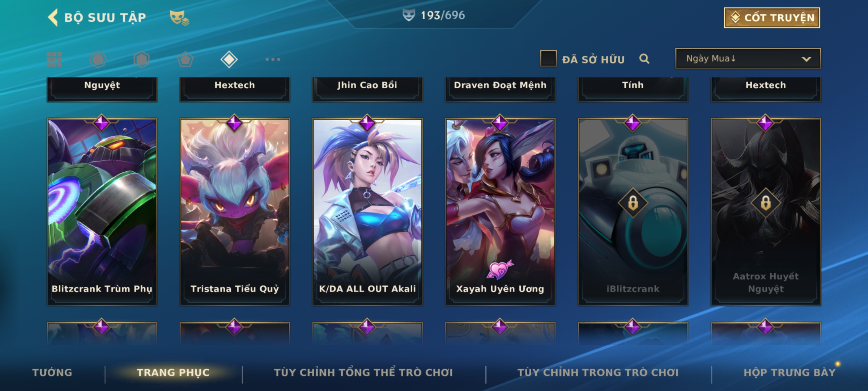Select the locked iBlitzcrank skin card
The height and width of the screenshot is (391, 868).
tap(633, 212)
